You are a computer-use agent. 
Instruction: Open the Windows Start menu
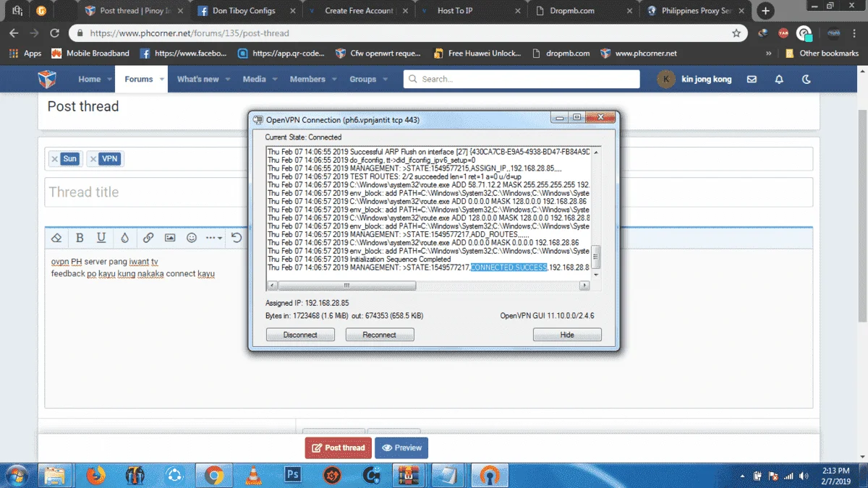click(16, 475)
